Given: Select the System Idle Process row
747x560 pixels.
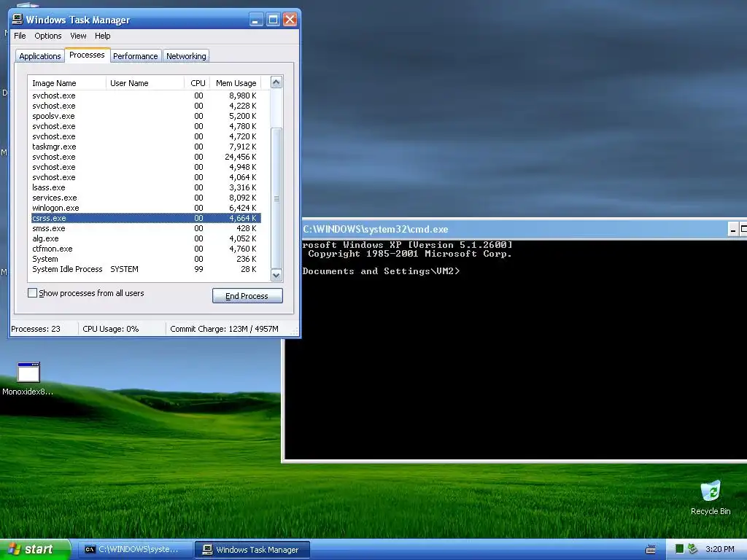Looking at the screenshot, I should (146, 270).
